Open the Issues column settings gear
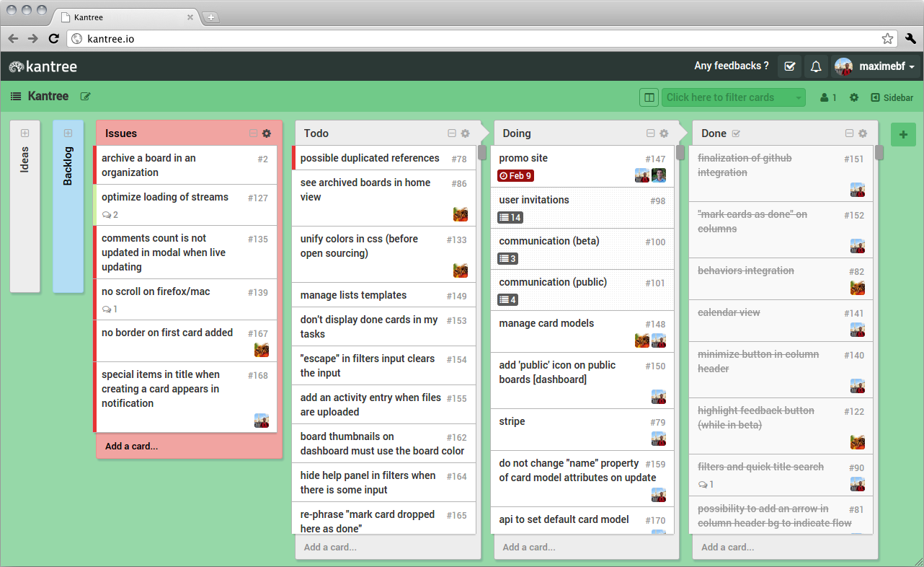This screenshot has height=567, width=924. (267, 133)
